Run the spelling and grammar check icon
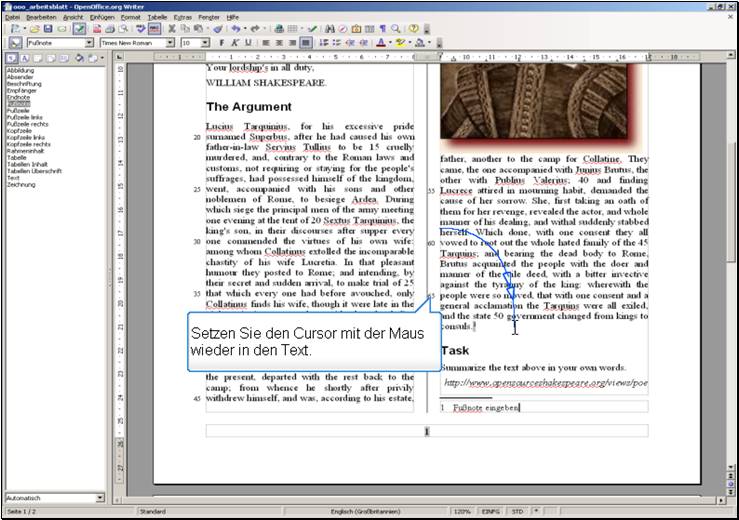 140,29
